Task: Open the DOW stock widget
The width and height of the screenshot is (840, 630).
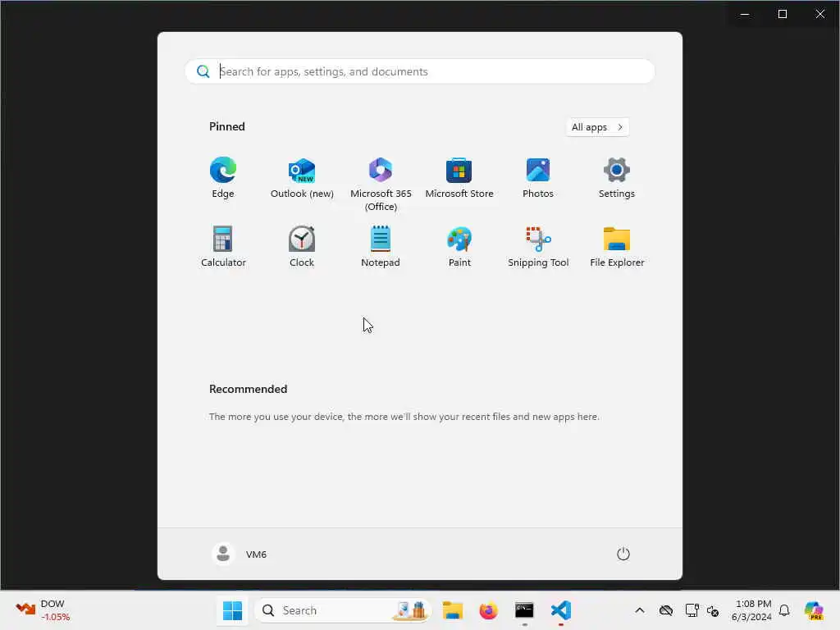Action: [x=43, y=610]
